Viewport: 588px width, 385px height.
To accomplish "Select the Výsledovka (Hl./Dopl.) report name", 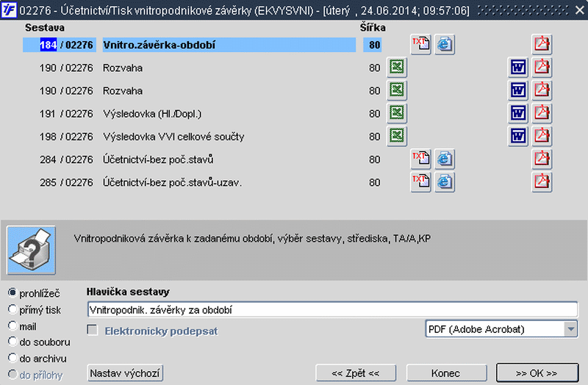I will click(152, 114).
